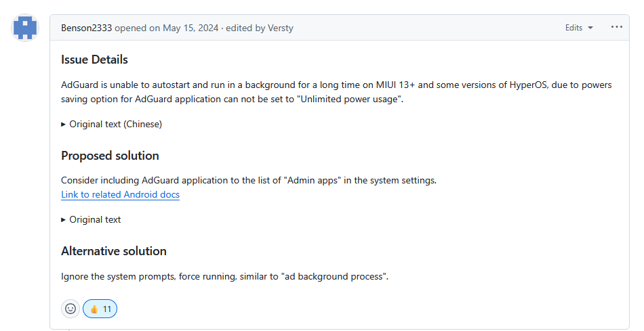Viewport: 644px width, 331px height.
Task: Select the sentence beginning 'Consider including AdGuard application'
Action: click(249, 181)
